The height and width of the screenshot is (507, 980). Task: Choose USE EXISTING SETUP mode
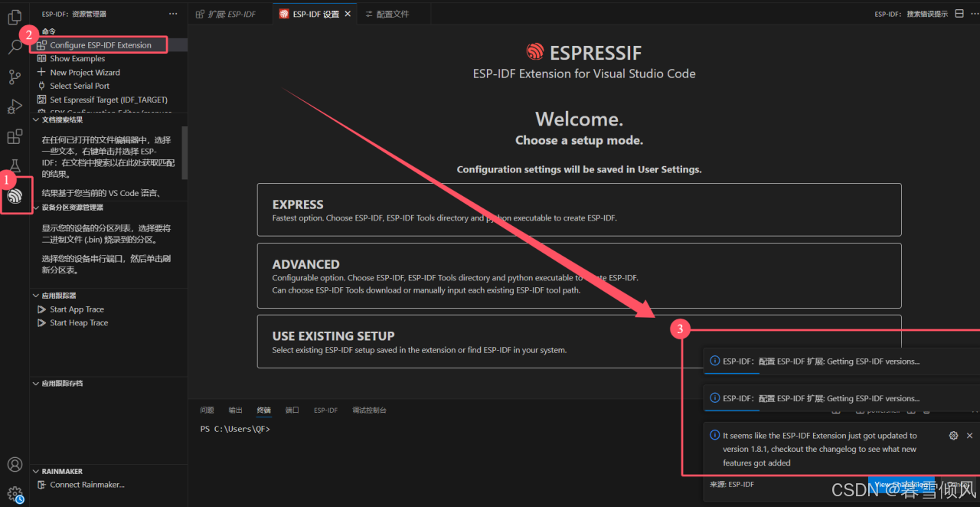(x=579, y=342)
